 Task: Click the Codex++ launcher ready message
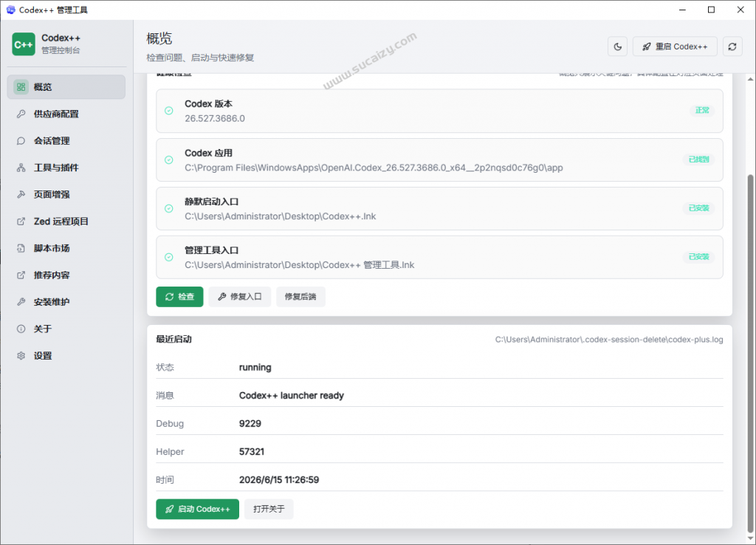(291, 396)
